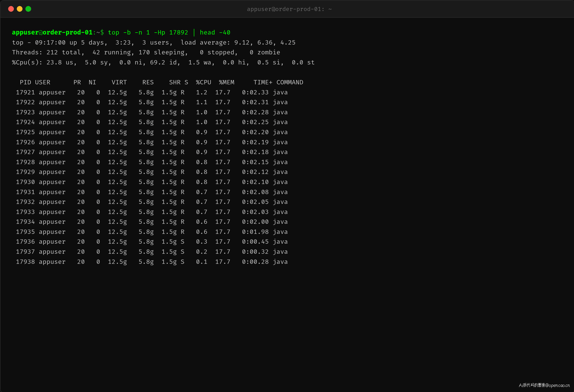Click the red close window button
This screenshot has height=392, width=574.
(11, 9)
